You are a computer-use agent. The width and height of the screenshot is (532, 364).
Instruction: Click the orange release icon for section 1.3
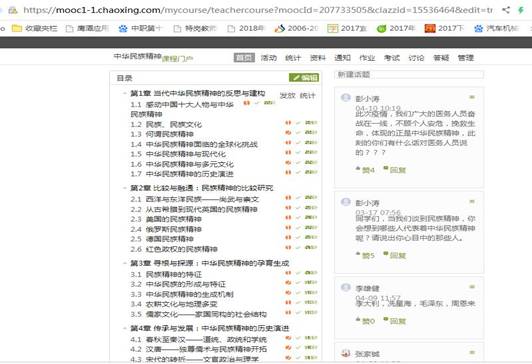point(288,133)
